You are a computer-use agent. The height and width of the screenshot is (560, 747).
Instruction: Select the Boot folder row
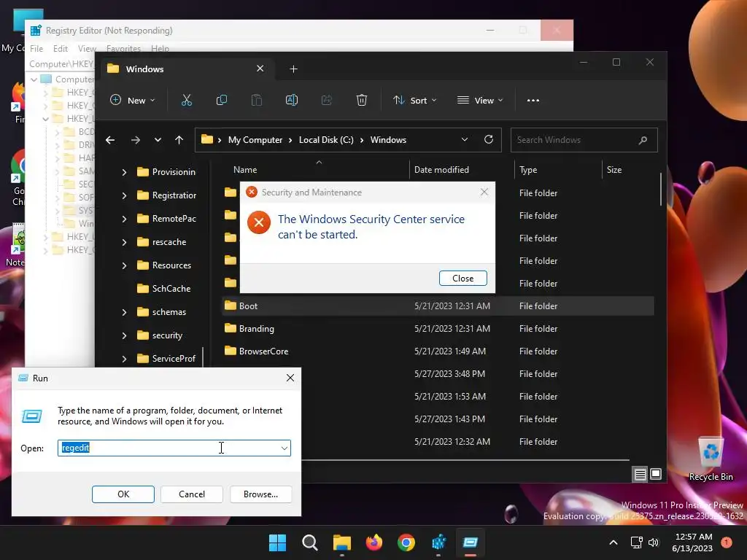(438, 306)
